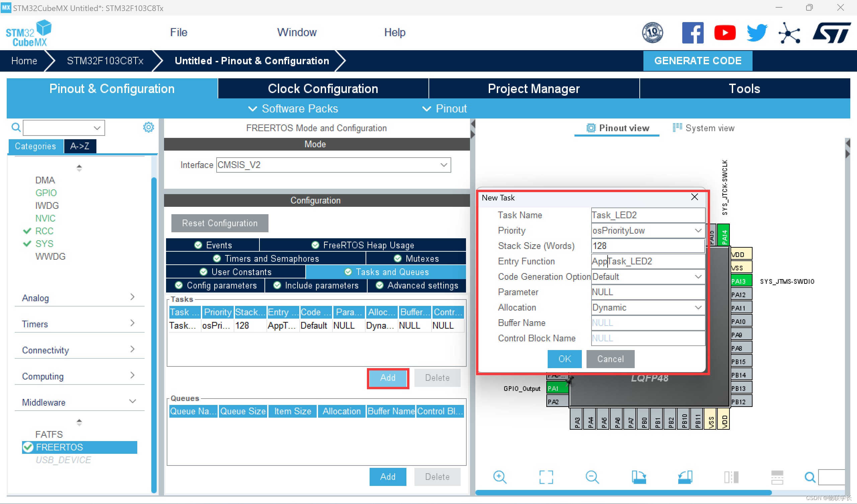Open the Config parameters tab
The width and height of the screenshot is (857, 504).
pyautogui.click(x=215, y=285)
